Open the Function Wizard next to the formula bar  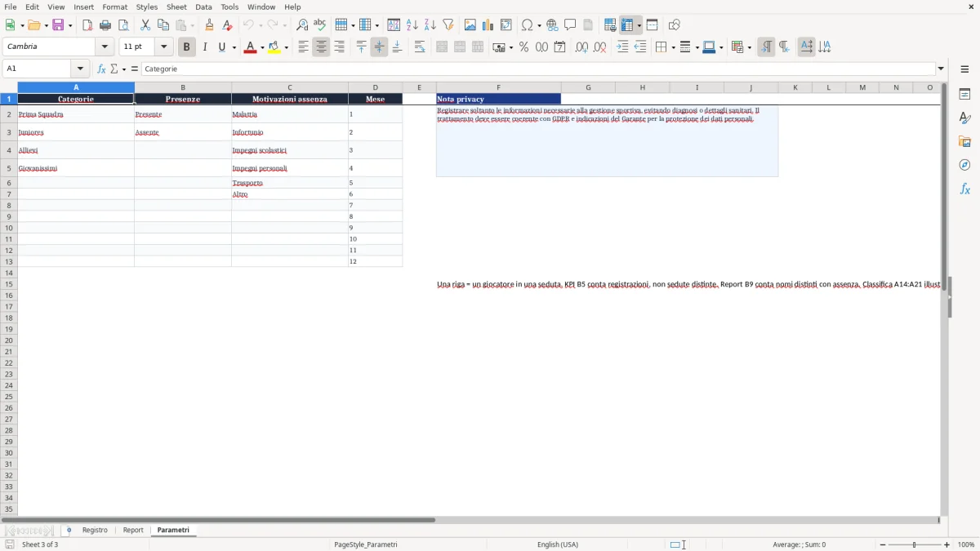pos(101,69)
